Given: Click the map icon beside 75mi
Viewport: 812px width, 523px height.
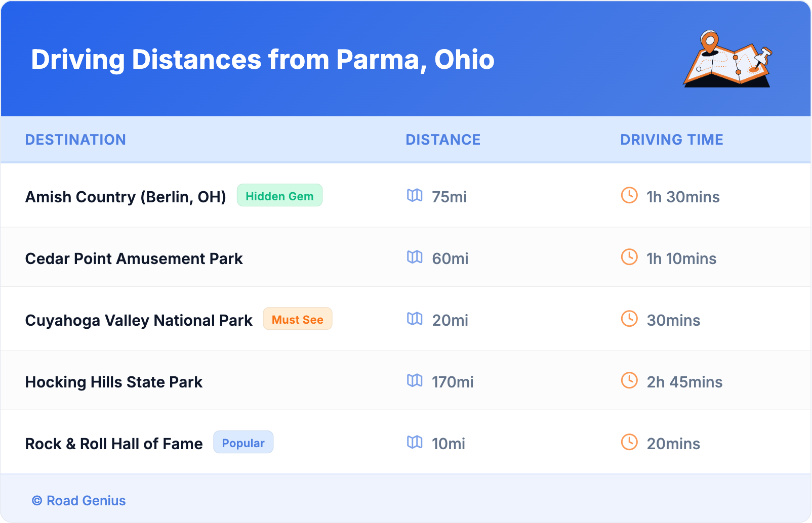Looking at the screenshot, I should coord(415,195).
